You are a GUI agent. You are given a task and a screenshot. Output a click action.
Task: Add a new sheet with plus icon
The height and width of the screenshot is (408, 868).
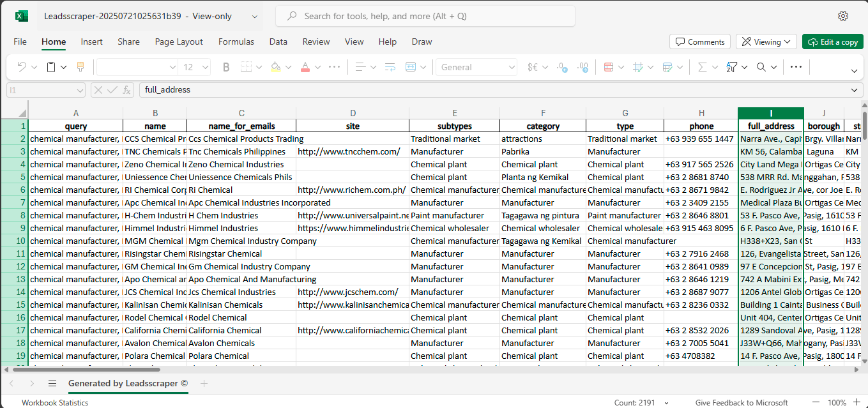(x=204, y=384)
